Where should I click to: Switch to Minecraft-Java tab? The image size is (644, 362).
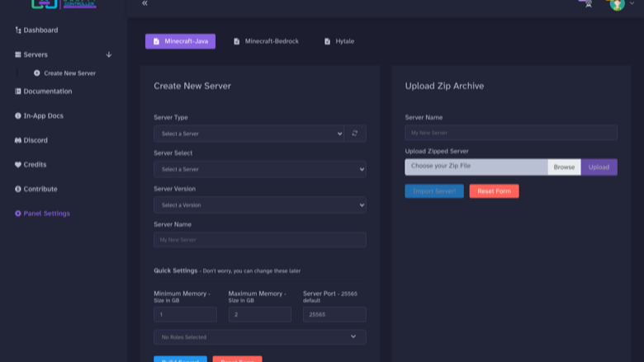coord(180,41)
